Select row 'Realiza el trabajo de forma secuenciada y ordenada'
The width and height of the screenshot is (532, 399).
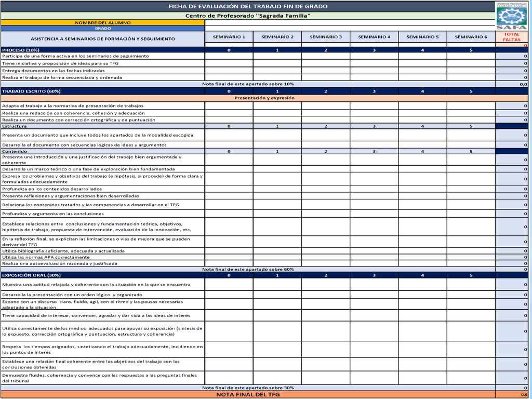point(264,77)
